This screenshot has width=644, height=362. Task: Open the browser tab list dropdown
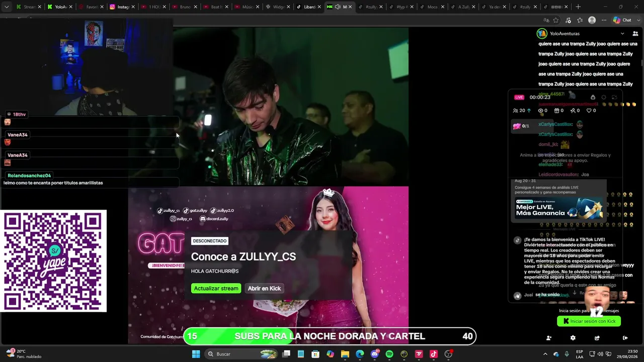tap(7, 7)
